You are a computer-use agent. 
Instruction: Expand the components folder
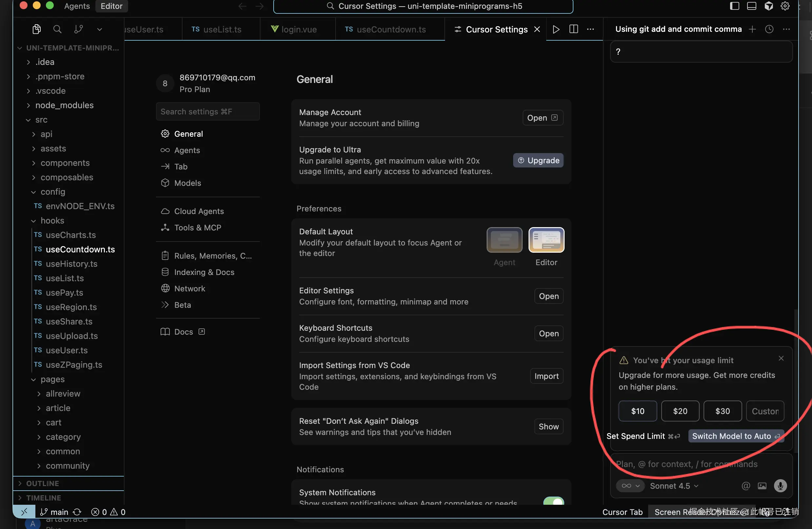[x=65, y=163]
